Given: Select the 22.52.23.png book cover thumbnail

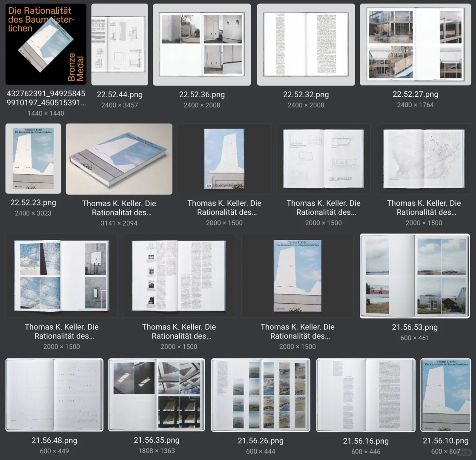Looking at the screenshot, I should [x=33, y=158].
